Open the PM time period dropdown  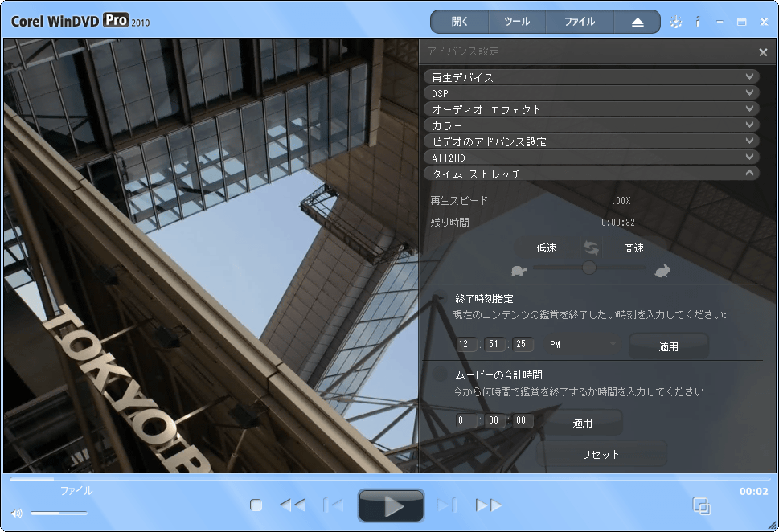[x=583, y=345]
